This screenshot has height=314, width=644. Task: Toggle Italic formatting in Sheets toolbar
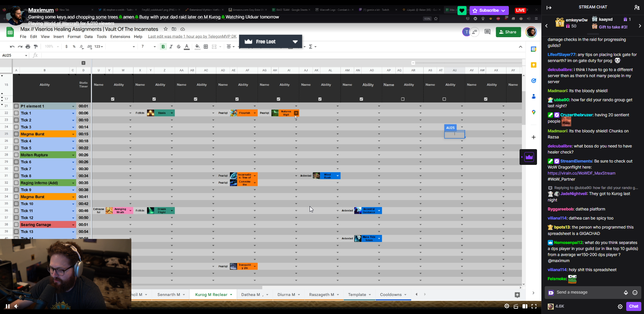pyautogui.click(x=171, y=47)
